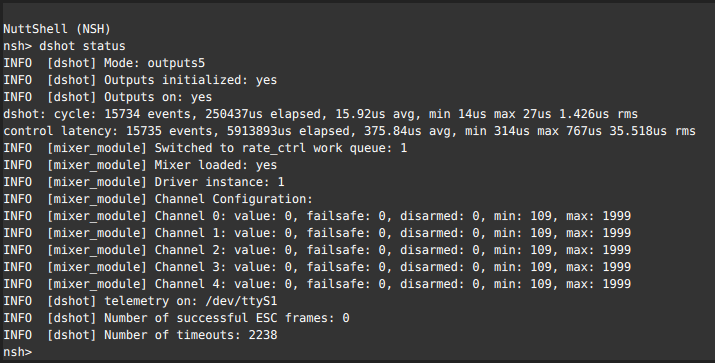715x363 pixels.
Task: Click the empty nsh> prompt at bottom
Action: [17, 352]
